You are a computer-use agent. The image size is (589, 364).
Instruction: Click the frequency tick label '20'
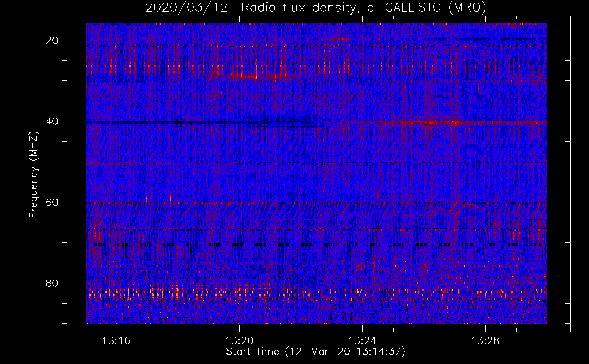(x=52, y=40)
